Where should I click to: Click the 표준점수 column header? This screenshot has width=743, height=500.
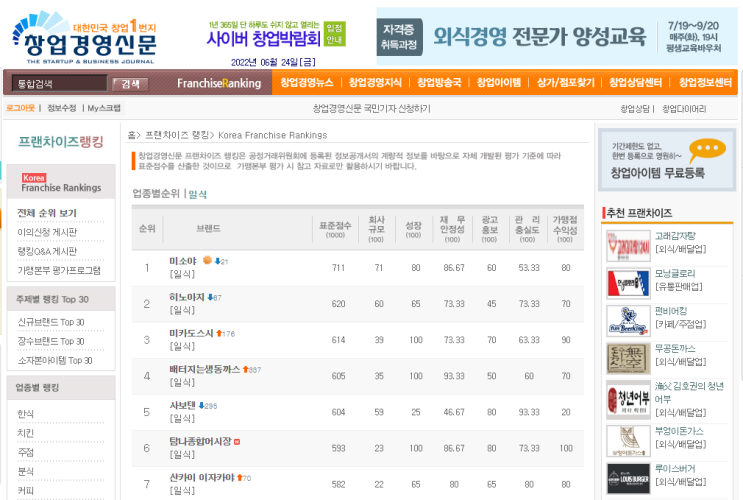tap(335, 229)
